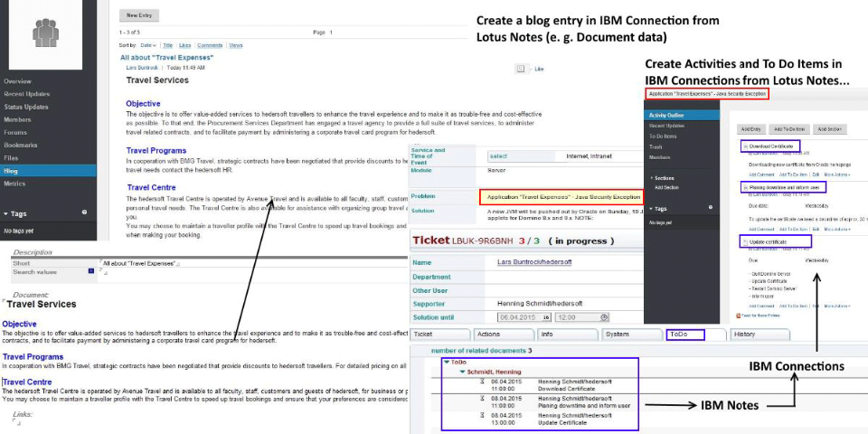
Task: Toggle the Planing downtime and inform user checkbox
Action: click(745, 187)
